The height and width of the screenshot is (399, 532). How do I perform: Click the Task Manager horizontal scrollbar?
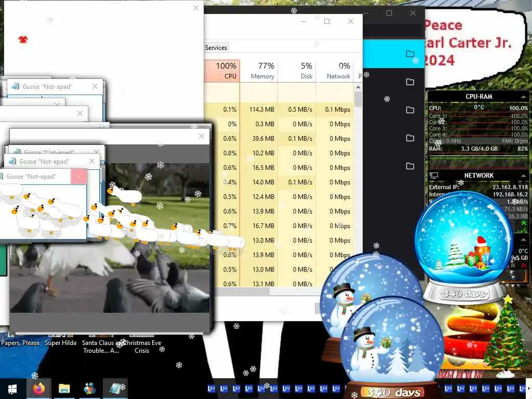click(243, 291)
